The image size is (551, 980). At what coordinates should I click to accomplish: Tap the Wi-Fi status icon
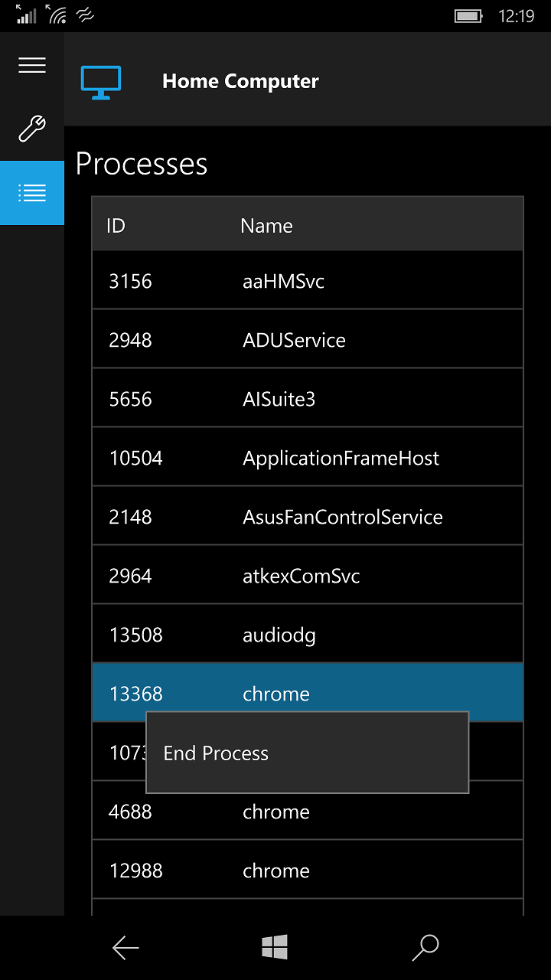click(56, 15)
